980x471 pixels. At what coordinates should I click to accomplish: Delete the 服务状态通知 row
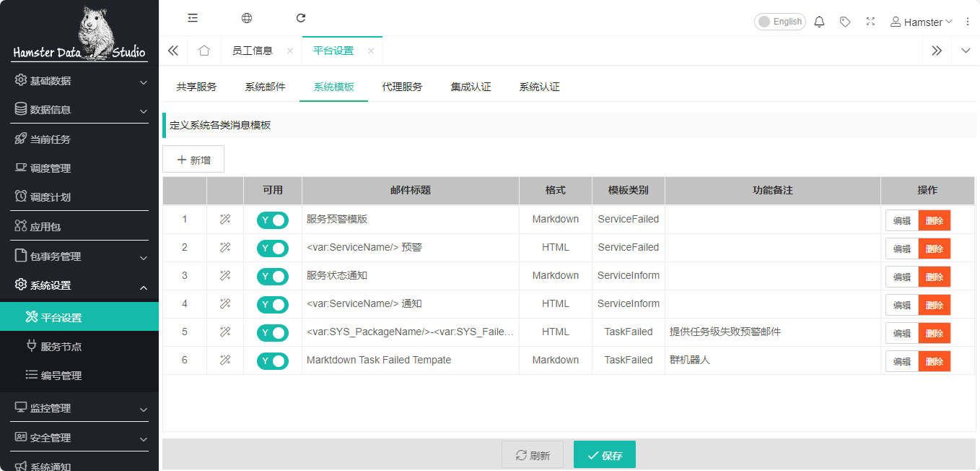pos(935,277)
